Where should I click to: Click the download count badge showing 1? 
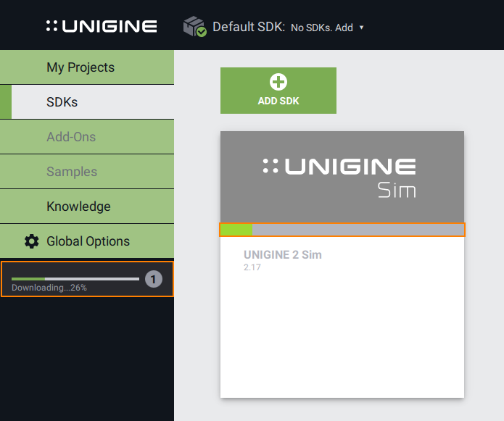coord(153,278)
